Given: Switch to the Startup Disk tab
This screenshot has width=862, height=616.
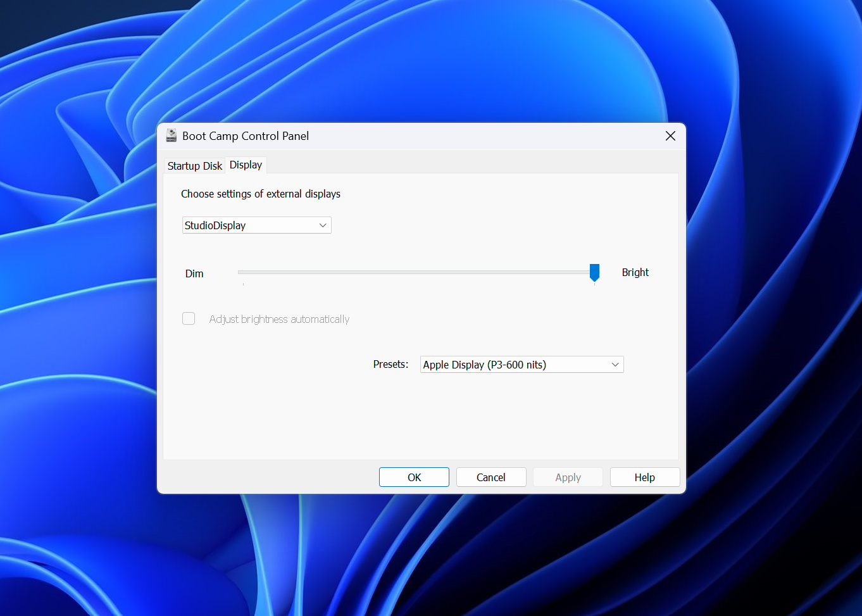Looking at the screenshot, I should point(194,165).
